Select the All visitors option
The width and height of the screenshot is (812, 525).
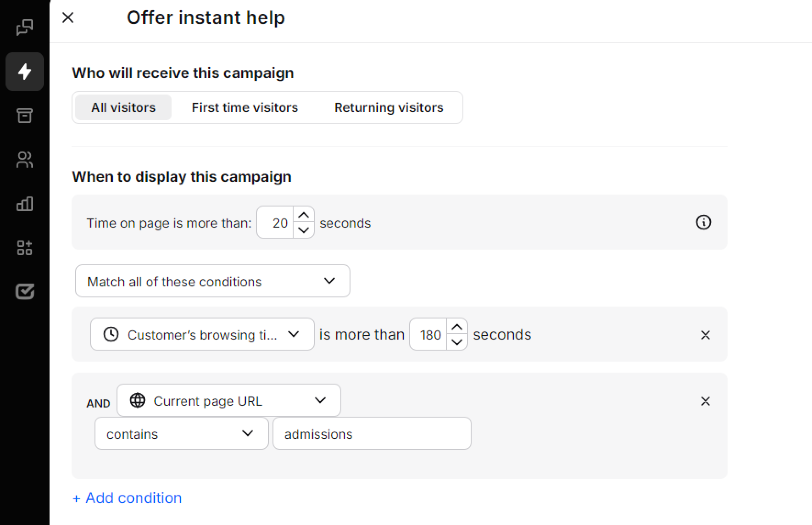(123, 107)
